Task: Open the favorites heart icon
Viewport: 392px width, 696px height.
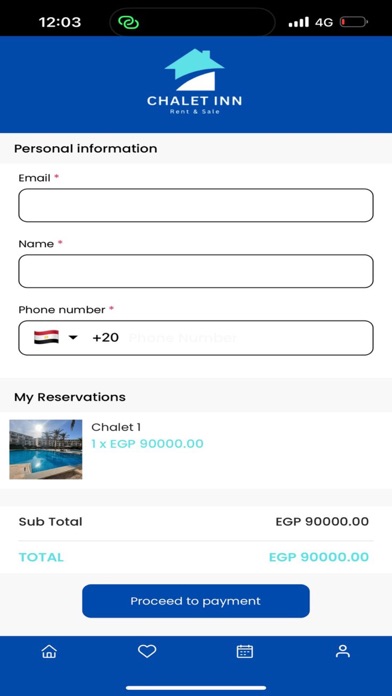Action: (x=147, y=651)
